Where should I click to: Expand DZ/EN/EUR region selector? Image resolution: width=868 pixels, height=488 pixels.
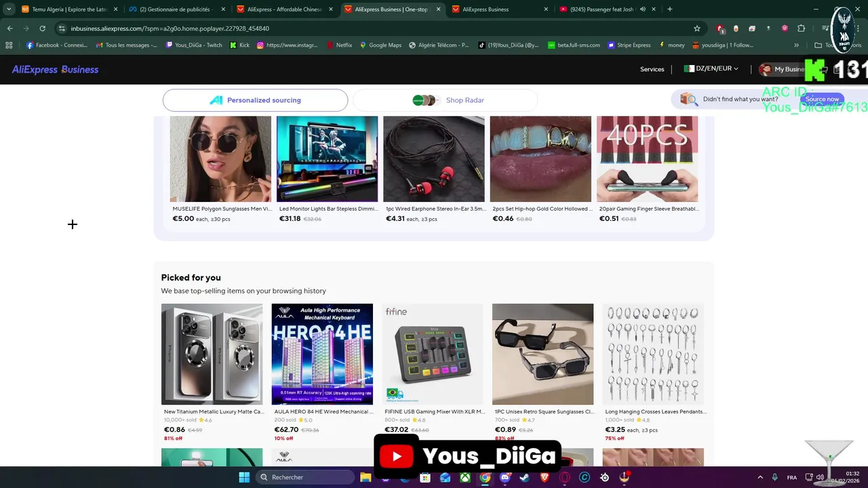pyautogui.click(x=711, y=69)
